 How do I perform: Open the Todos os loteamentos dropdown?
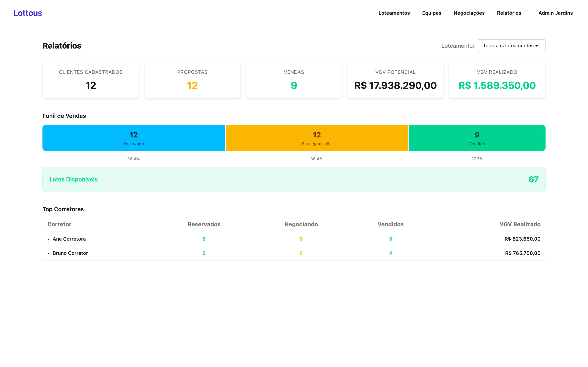point(511,46)
